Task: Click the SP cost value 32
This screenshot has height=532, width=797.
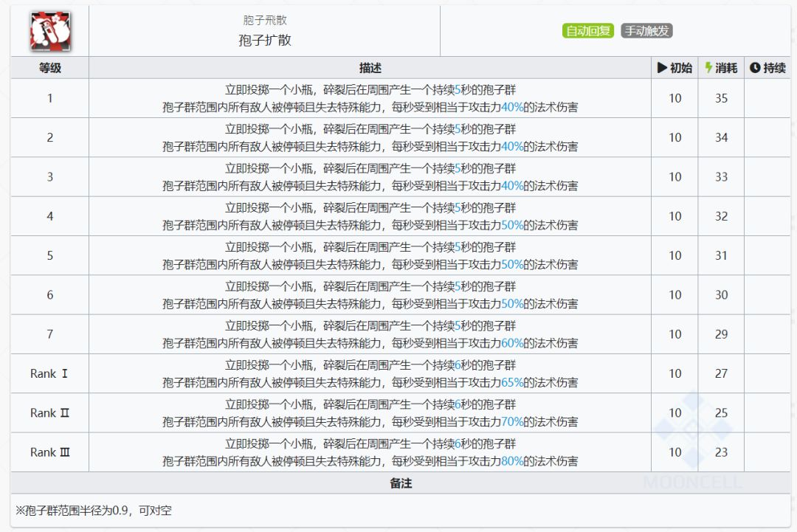Action: (721, 216)
